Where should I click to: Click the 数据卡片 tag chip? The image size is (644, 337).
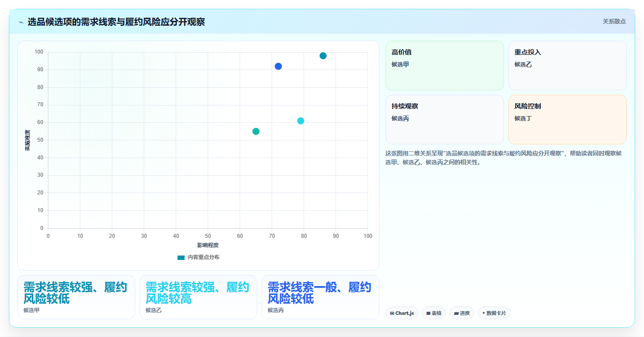494,313
